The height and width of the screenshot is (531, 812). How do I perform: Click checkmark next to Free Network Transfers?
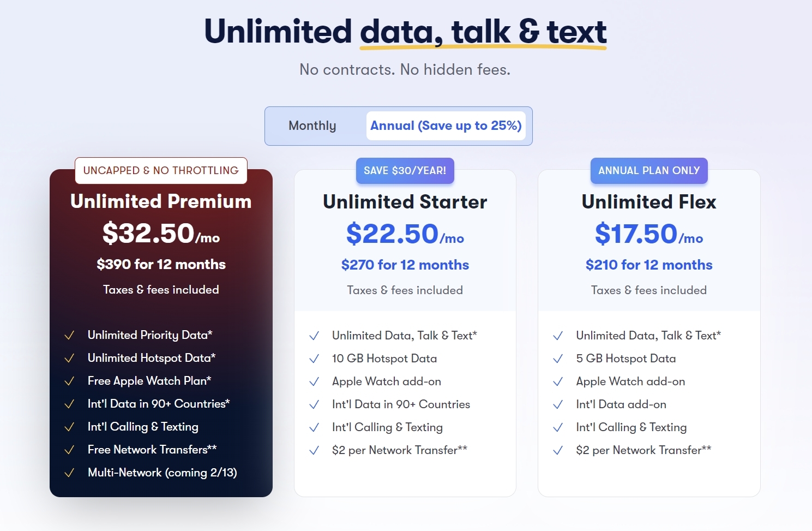tap(69, 450)
